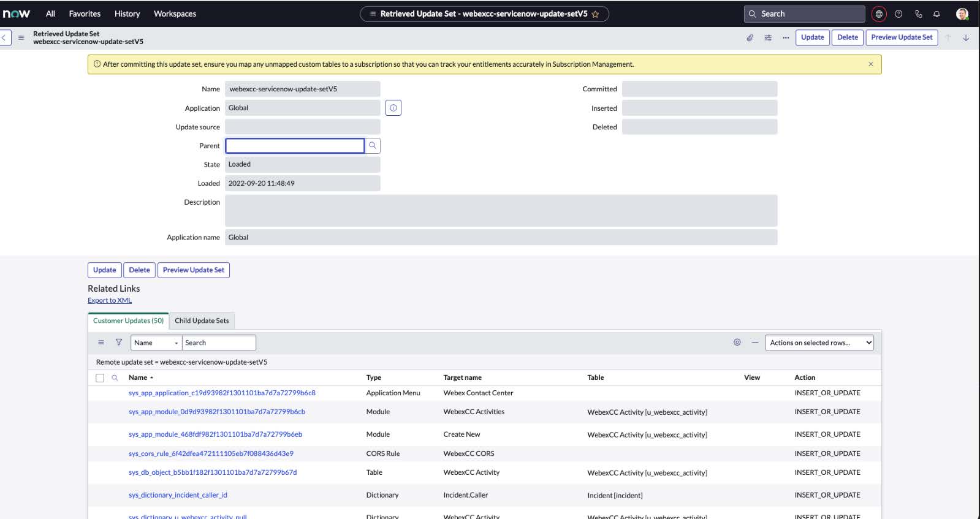Click the list filter funnel icon
Image resolution: width=980 pixels, height=519 pixels.
119,343
